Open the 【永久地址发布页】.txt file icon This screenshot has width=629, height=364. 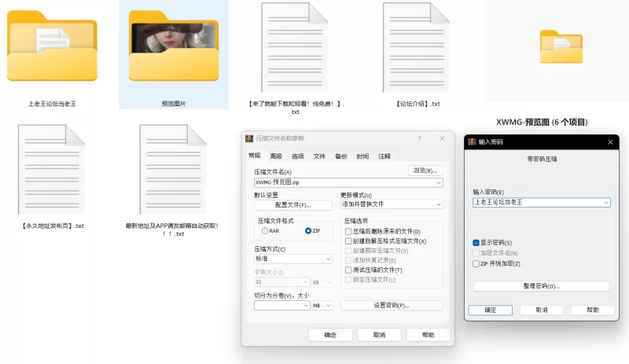click(52, 169)
